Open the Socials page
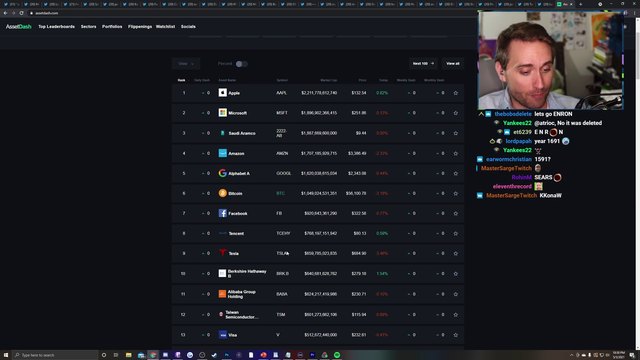The height and width of the screenshot is (360, 640). pos(188,27)
